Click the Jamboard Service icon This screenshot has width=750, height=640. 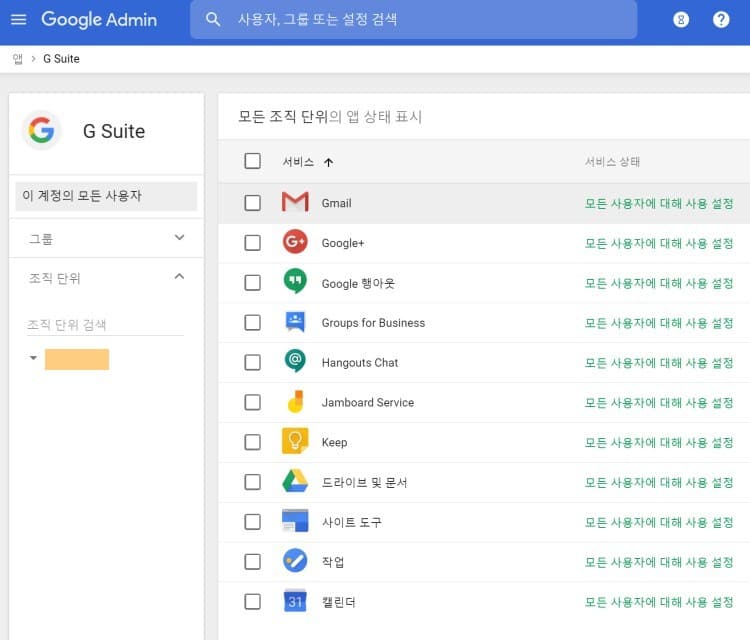295,402
